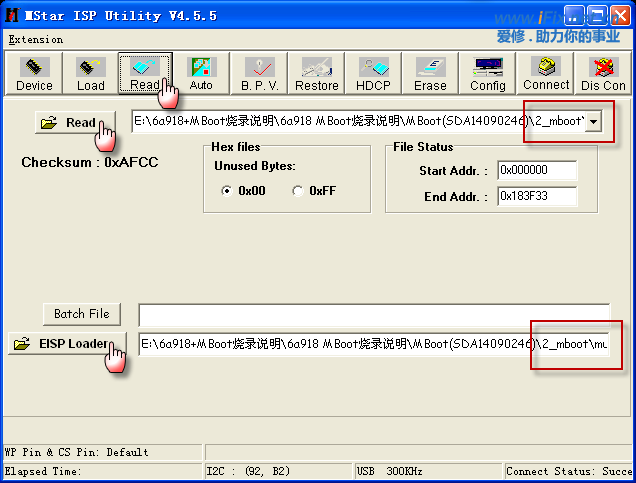This screenshot has width=636, height=483.
Task: Select the HDCP toolbar icon
Action: 374,74
